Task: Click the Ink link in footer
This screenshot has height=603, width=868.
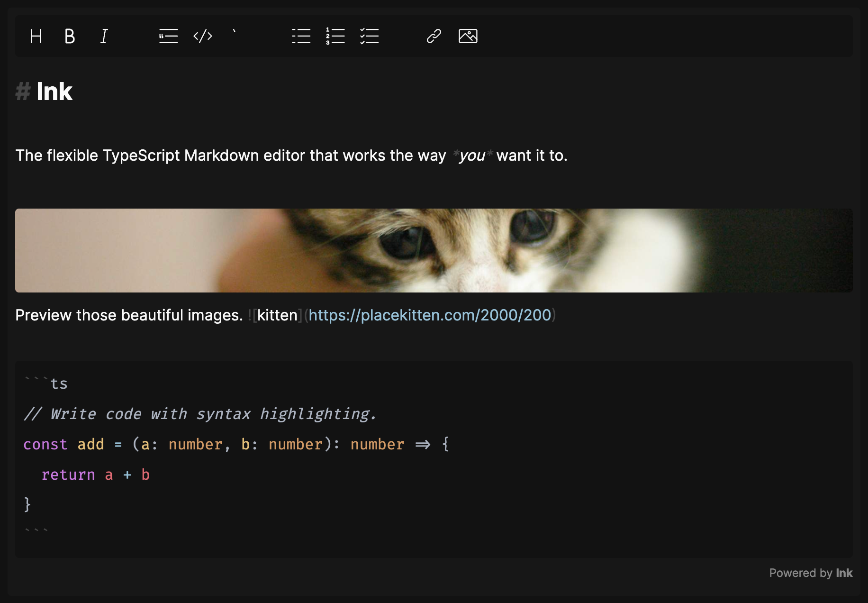Action: [x=844, y=573]
